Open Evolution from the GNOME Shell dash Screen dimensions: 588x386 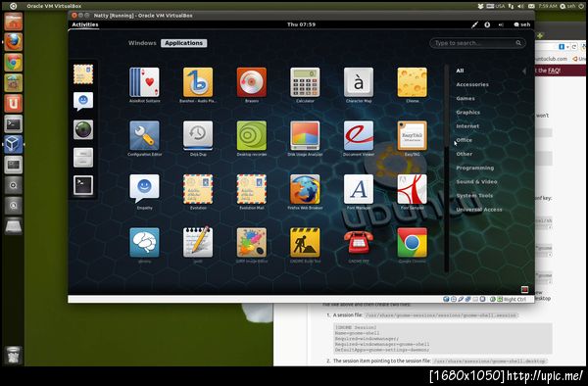[x=83, y=73]
